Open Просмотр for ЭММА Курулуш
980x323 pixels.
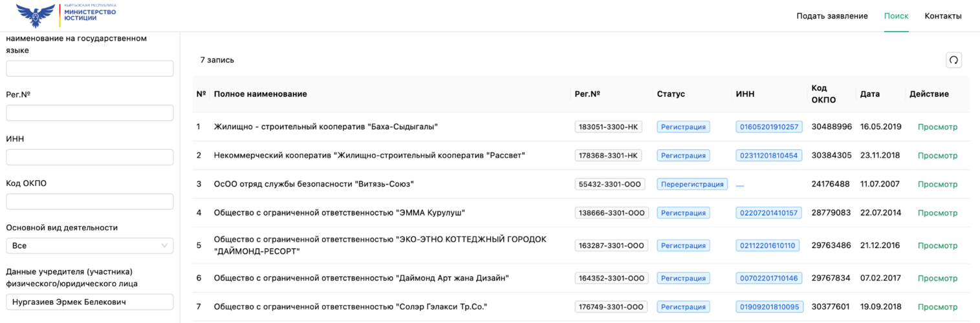937,213
